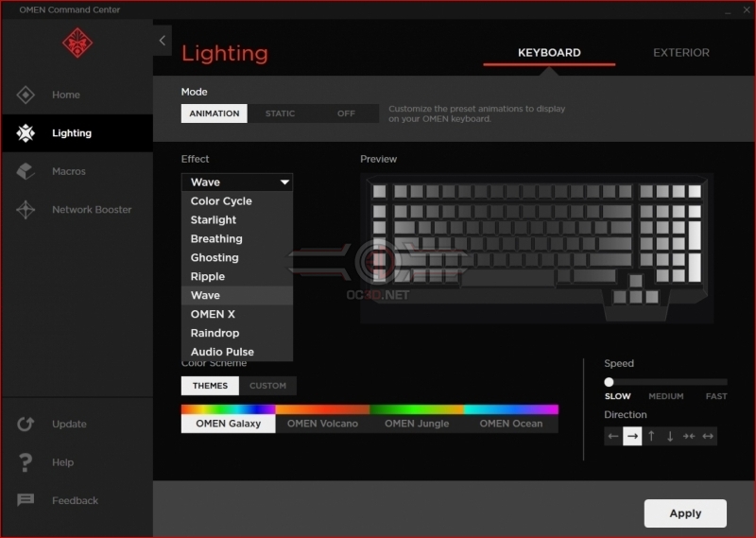Screen dimensions: 756x538
Task: Select OMEN Ocean theme
Action: (511, 424)
